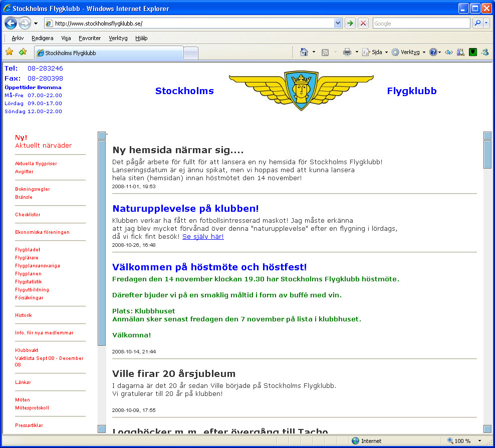
Task: Open Ekonomiska föreningen link
Action: 42,232
